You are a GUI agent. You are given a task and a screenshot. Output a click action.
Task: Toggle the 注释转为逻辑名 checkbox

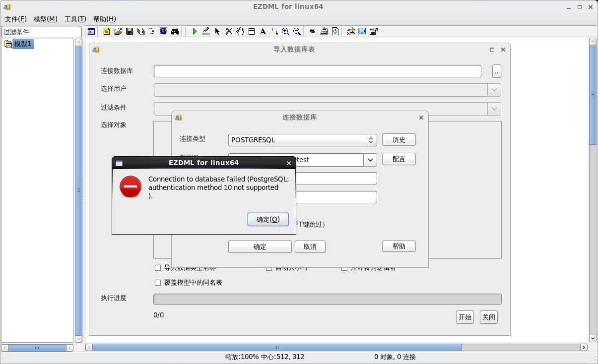point(344,268)
